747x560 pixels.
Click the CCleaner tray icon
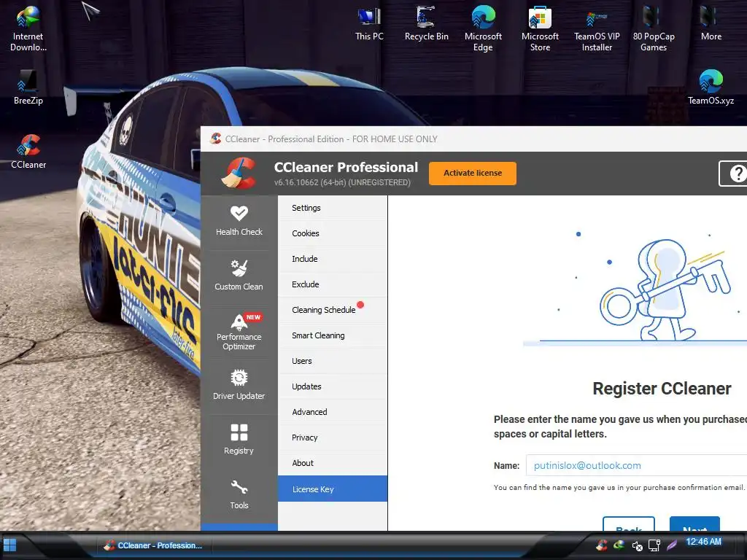coord(602,545)
